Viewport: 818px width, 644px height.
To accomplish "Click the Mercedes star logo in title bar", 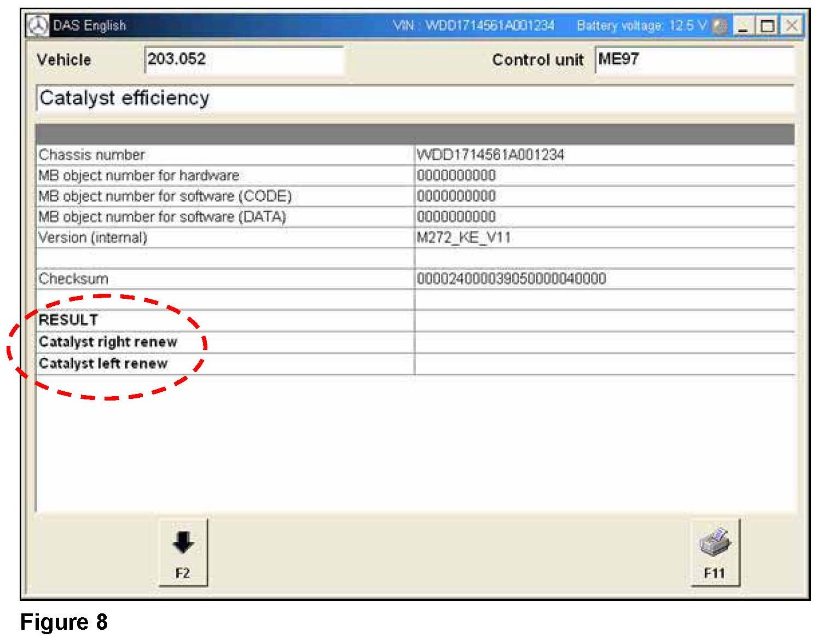I will click(37, 26).
